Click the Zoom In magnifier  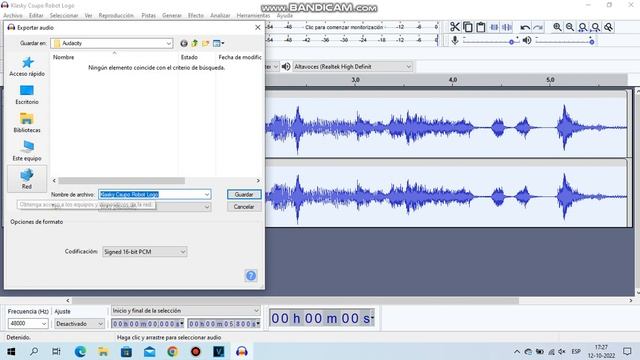(x=557, y=27)
